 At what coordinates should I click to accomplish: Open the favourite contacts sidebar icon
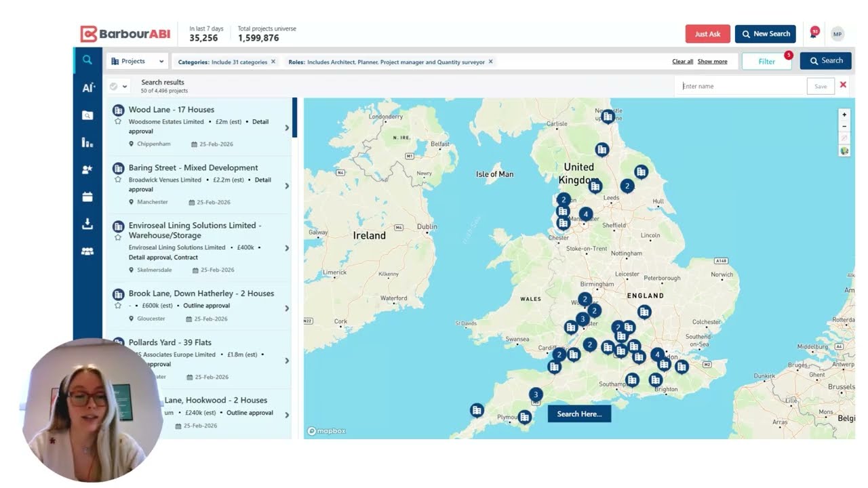pyautogui.click(x=87, y=169)
